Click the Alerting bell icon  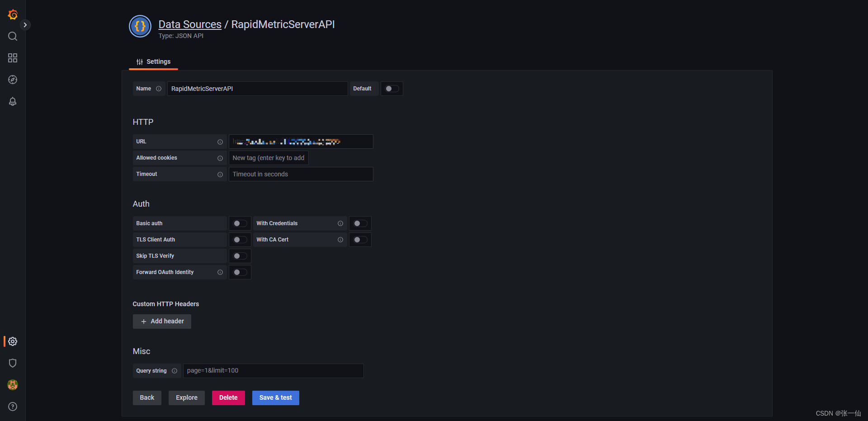point(12,101)
